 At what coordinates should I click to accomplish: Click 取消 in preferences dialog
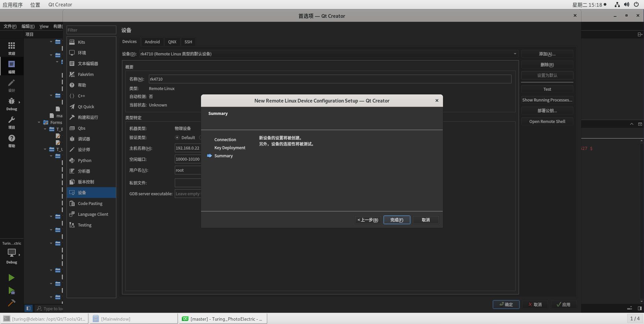[x=535, y=305]
